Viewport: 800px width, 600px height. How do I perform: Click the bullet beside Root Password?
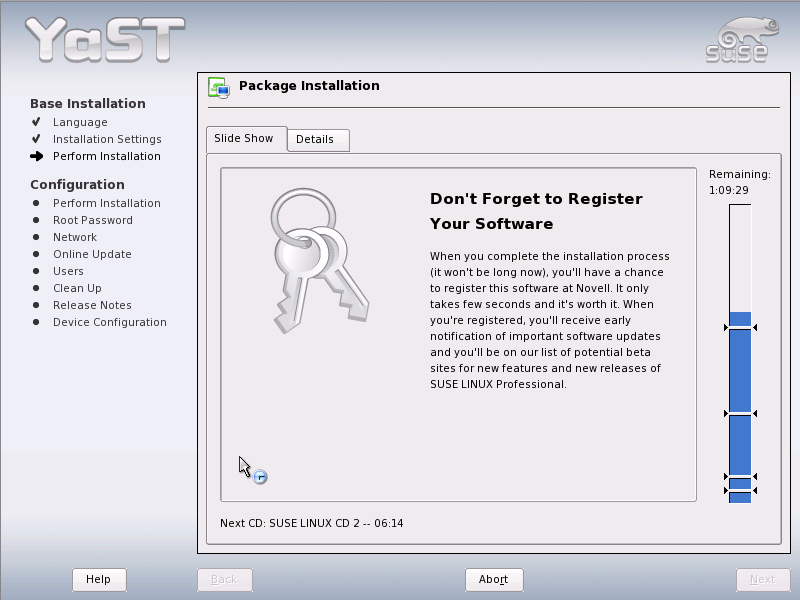36,220
